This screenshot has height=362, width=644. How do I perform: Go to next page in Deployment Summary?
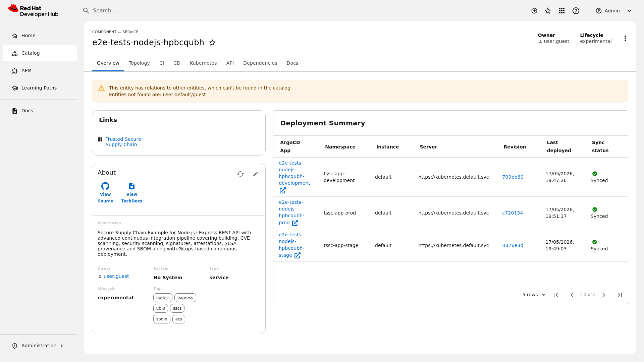click(604, 295)
